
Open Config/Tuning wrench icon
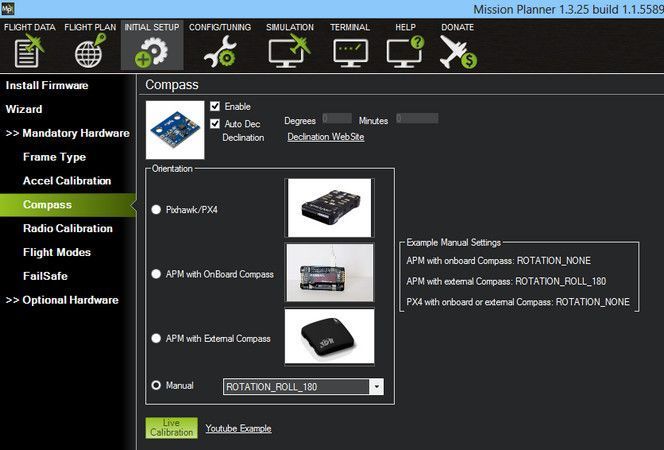coord(220,52)
